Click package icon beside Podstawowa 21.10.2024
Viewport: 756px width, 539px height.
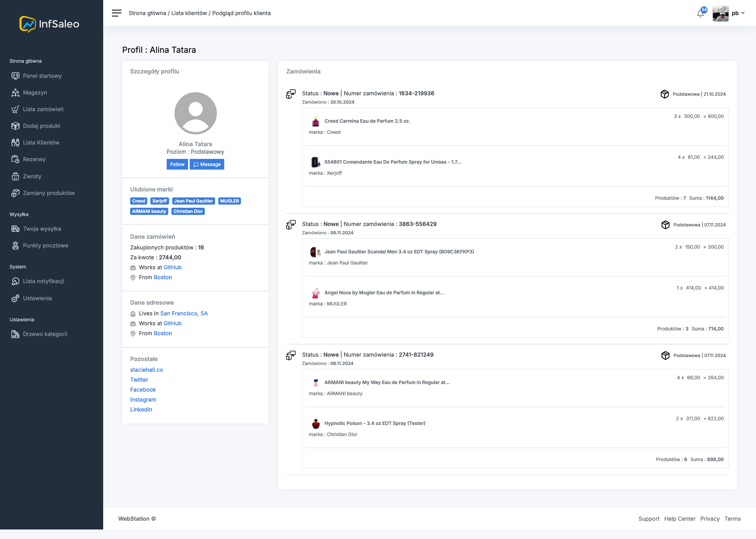(665, 94)
